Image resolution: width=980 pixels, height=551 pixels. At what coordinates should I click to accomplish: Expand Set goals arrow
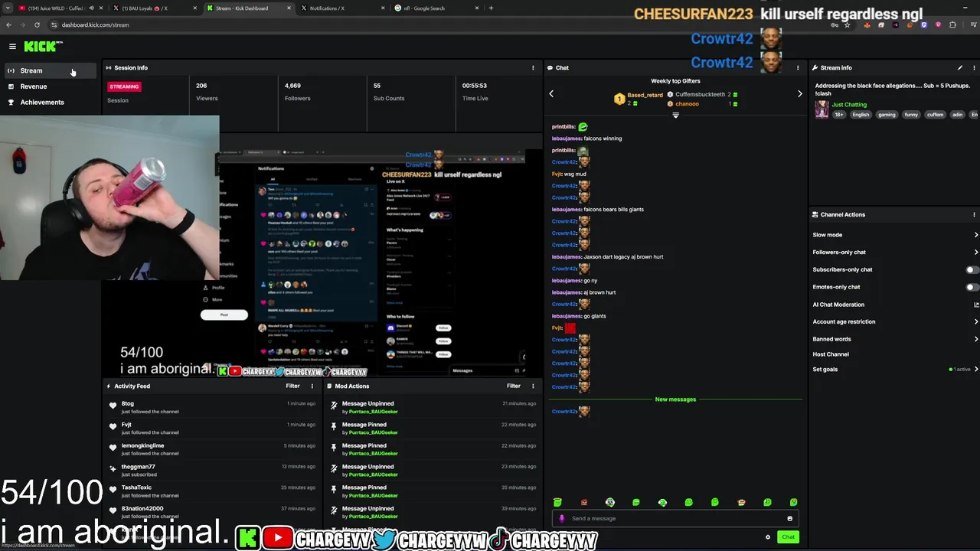click(x=975, y=370)
